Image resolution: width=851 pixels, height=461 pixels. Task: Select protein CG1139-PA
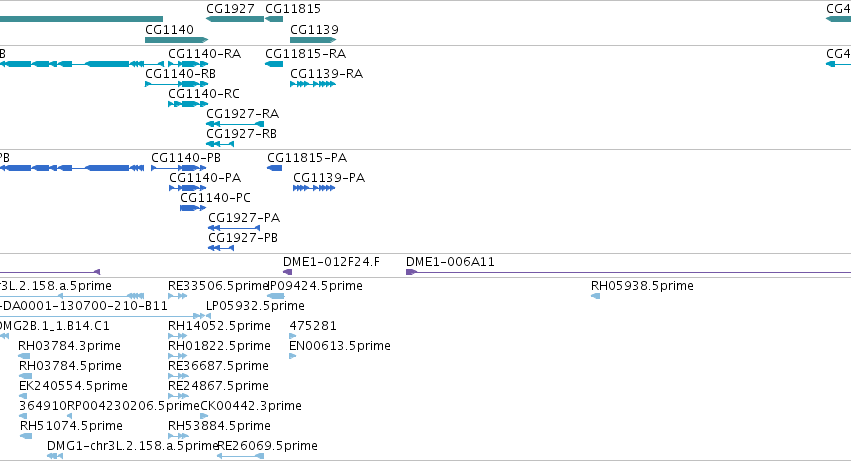(x=329, y=178)
